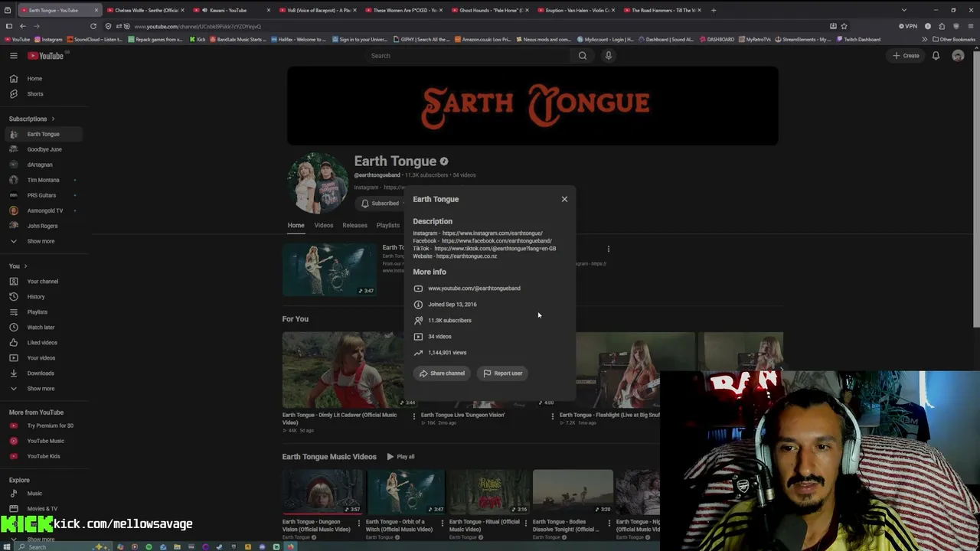Open Movies & TV under Explore

coord(43,509)
